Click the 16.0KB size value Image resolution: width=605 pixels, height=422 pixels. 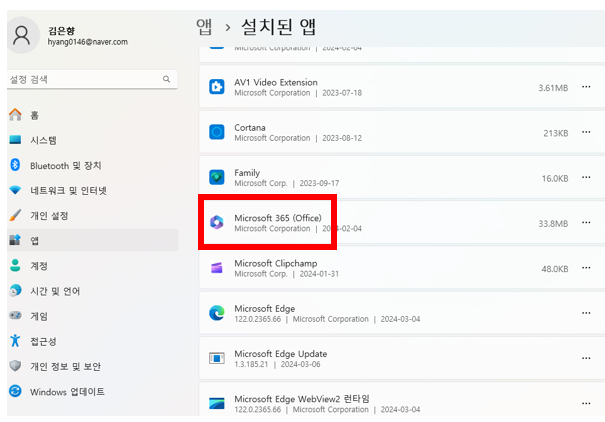[x=555, y=178]
